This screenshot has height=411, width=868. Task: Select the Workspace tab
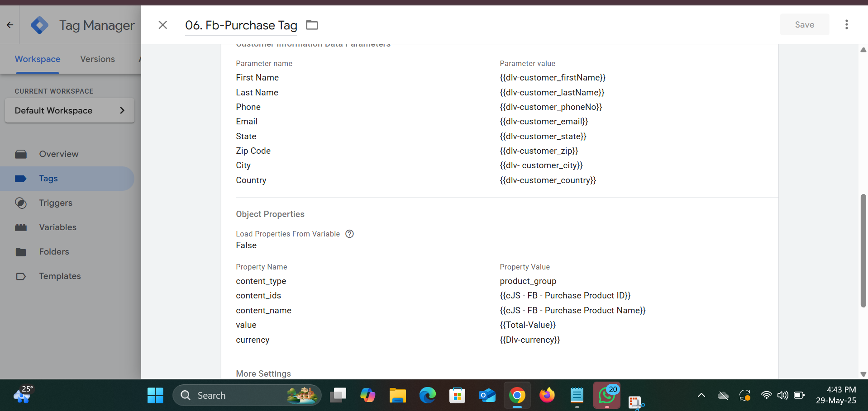tap(38, 59)
